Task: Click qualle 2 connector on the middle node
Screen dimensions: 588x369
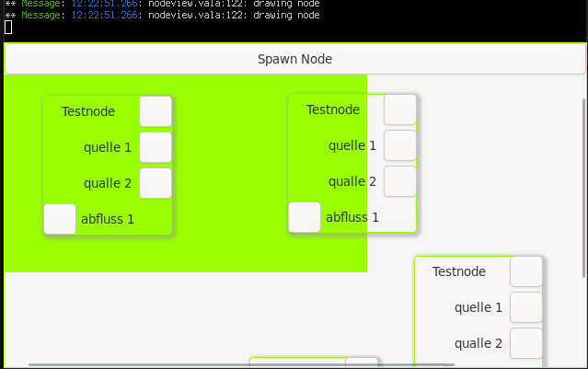Action: (399, 181)
